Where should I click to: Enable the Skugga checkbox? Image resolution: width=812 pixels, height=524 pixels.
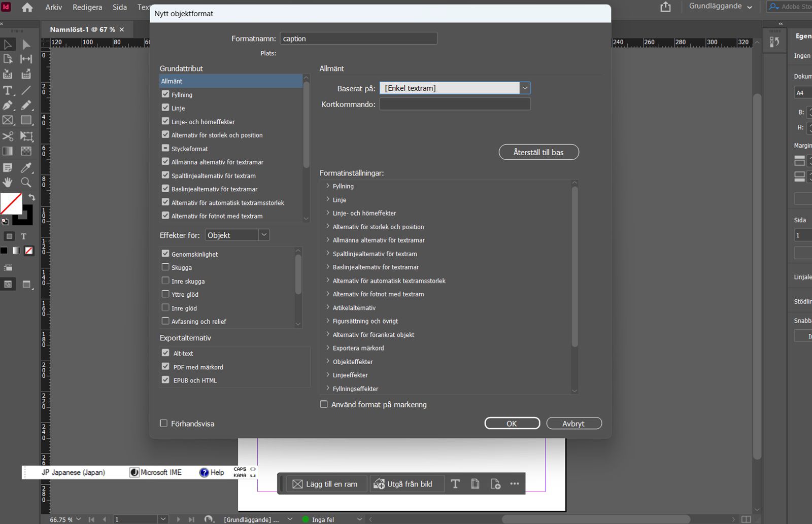[x=165, y=267]
